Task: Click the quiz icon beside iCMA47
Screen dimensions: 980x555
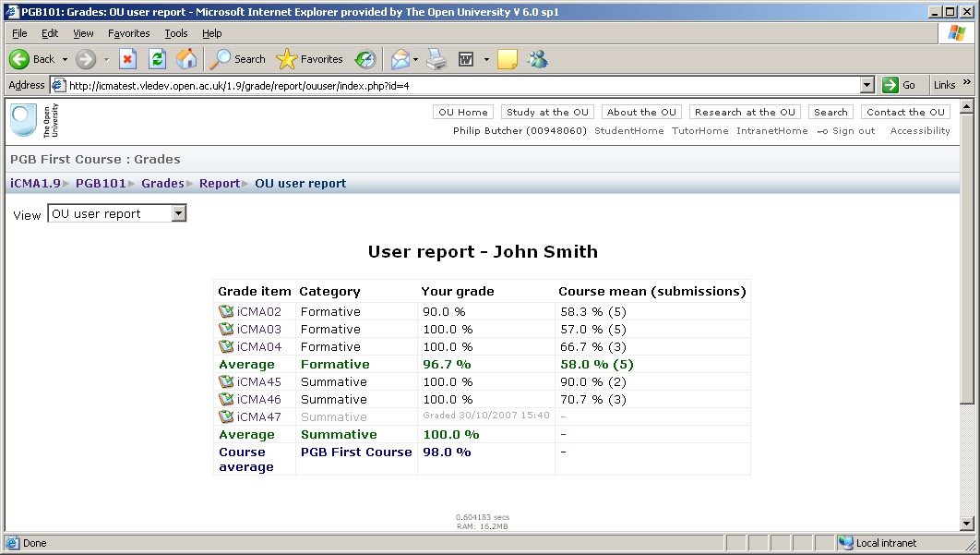Action: pyautogui.click(x=226, y=416)
